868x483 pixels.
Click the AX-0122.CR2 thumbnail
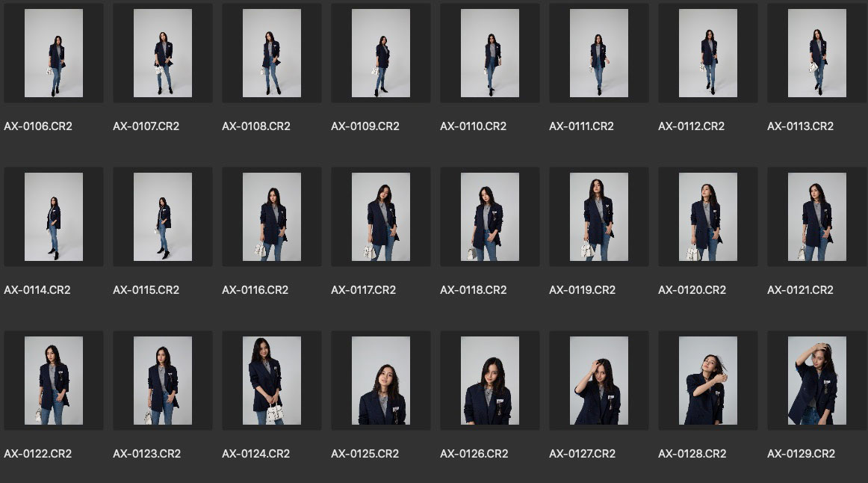point(54,381)
